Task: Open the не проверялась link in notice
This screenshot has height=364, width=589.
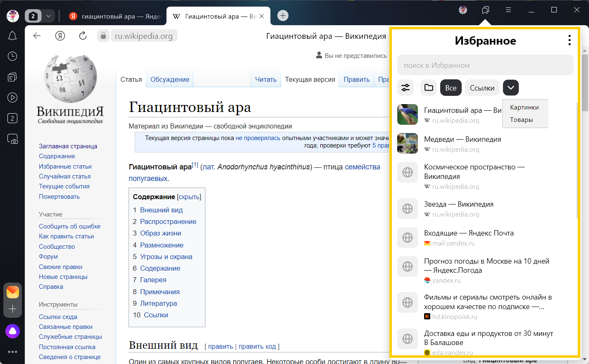Action: pyautogui.click(x=258, y=138)
